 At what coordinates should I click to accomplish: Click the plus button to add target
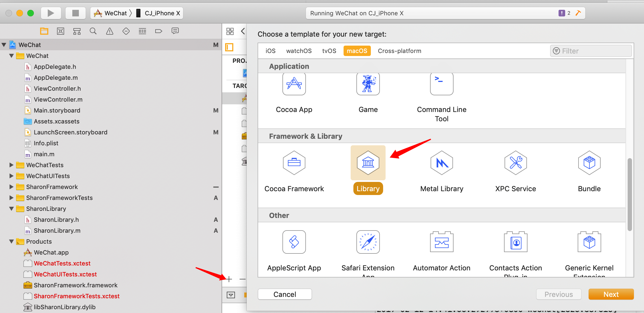229,279
